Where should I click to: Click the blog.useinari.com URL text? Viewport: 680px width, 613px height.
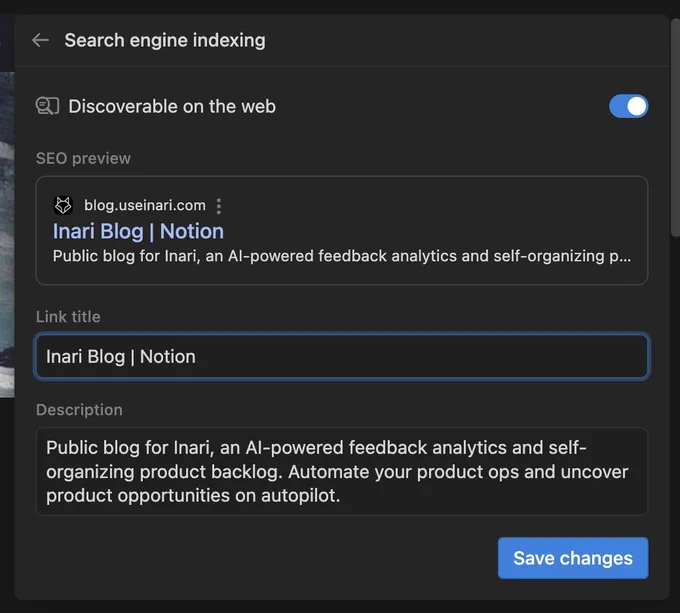click(145, 205)
